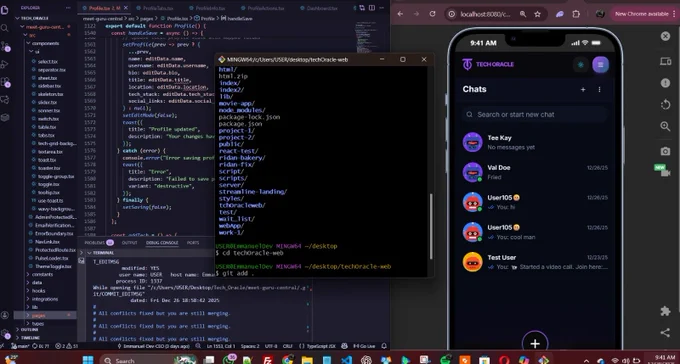Open Source Control view in VS Code

(5, 46)
